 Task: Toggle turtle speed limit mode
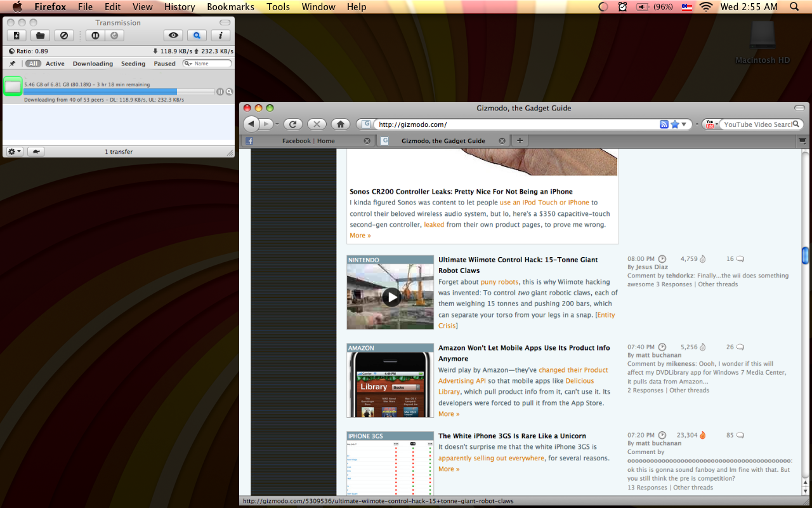point(36,152)
